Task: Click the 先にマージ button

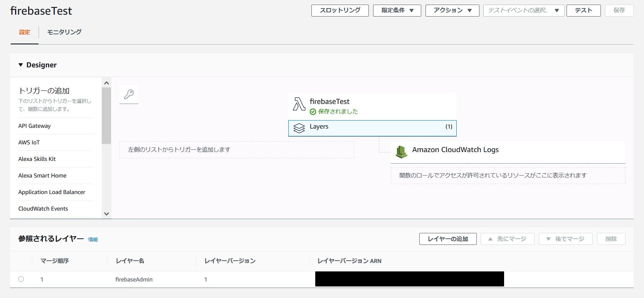Action: (508, 239)
